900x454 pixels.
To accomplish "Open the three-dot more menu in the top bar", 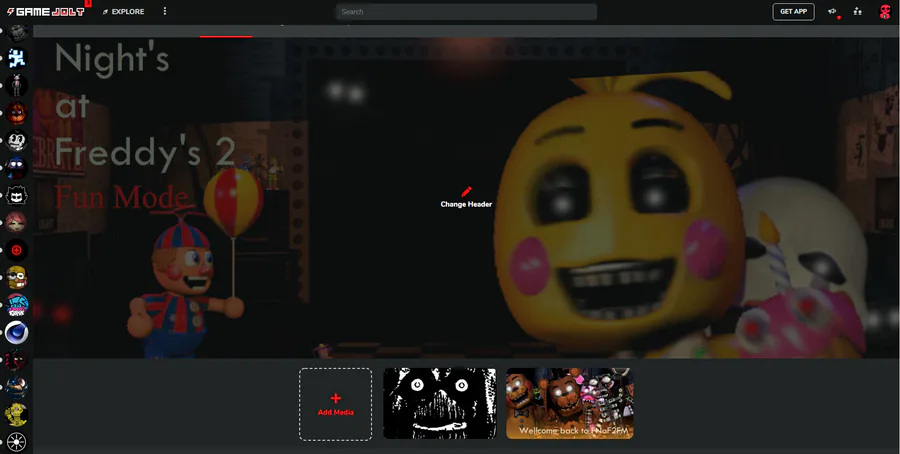I will [x=165, y=11].
